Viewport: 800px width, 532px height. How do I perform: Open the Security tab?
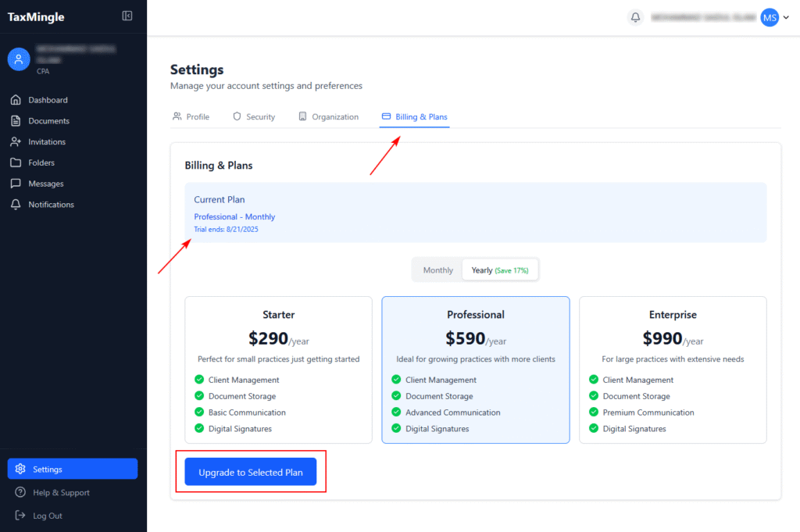(x=254, y=117)
